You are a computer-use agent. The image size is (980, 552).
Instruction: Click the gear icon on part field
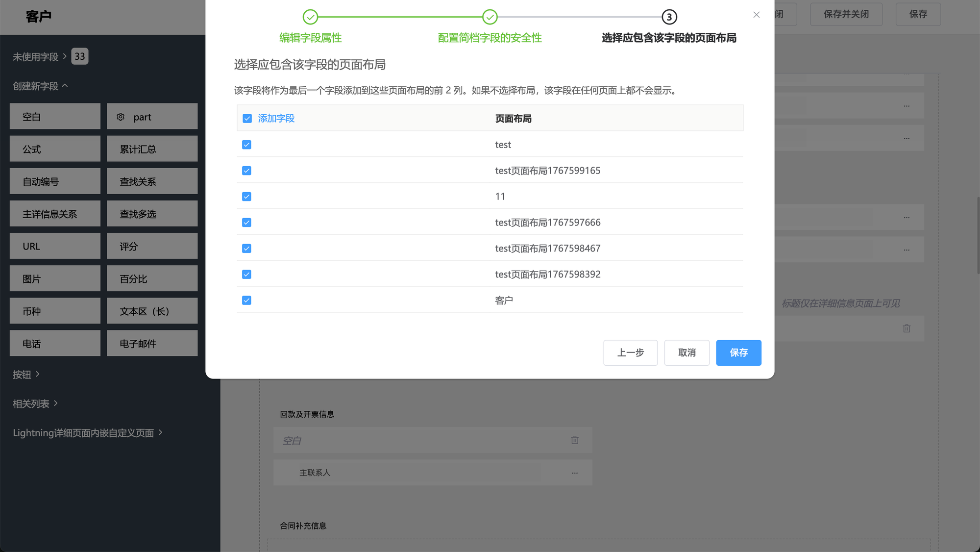coord(121,117)
